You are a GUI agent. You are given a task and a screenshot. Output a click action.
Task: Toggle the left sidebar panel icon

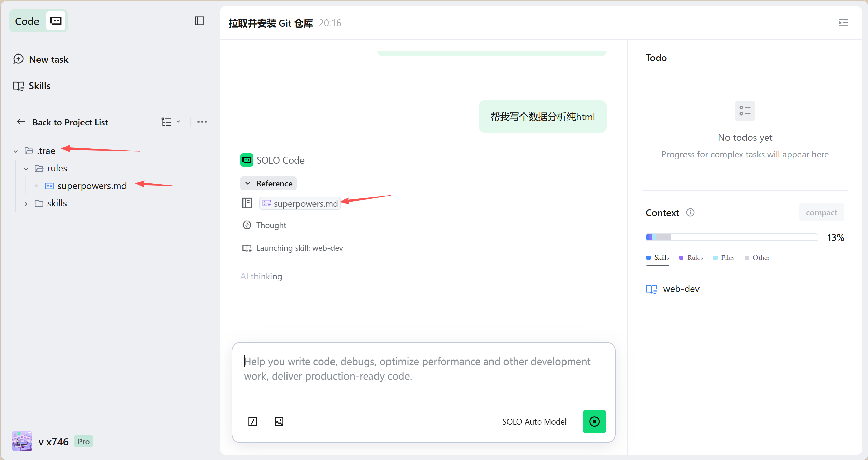[199, 21]
